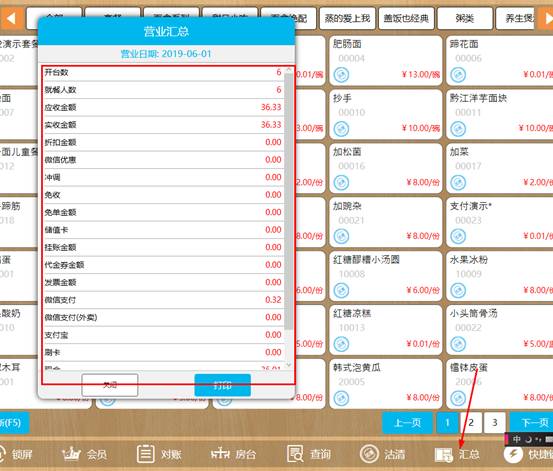The width and height of the screenshot is (553, 471).
Task: Click the 微信支付 0.32 row
Action: point(164,300)
